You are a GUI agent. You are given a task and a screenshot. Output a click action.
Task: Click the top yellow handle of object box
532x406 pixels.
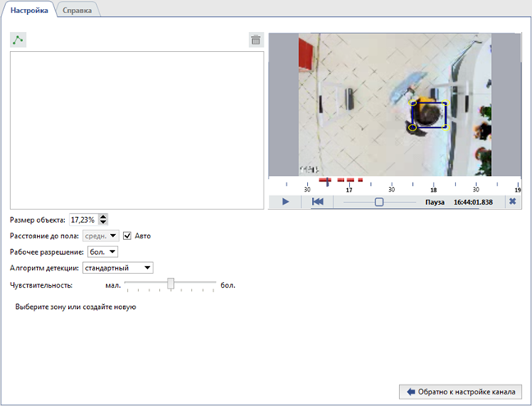[413, 104]
